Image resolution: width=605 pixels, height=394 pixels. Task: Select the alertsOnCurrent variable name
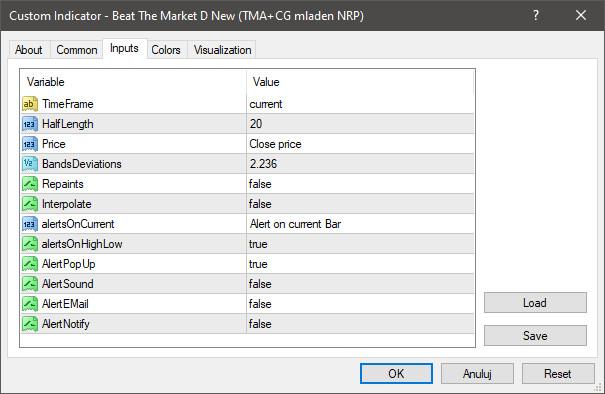coord(78,224)
